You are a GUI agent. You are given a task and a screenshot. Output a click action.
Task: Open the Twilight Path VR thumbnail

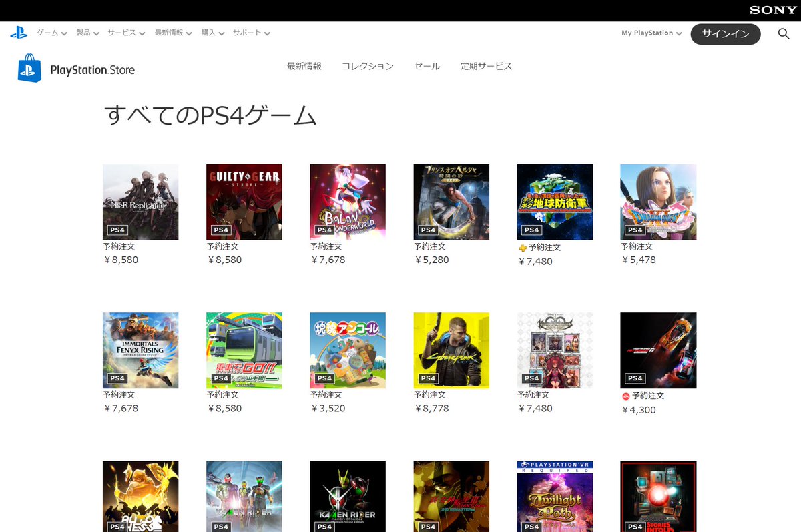click(555, 496)
